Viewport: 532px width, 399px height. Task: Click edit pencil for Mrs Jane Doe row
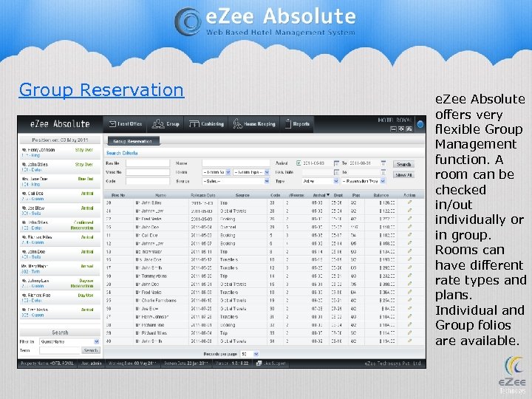pos(409,259)
